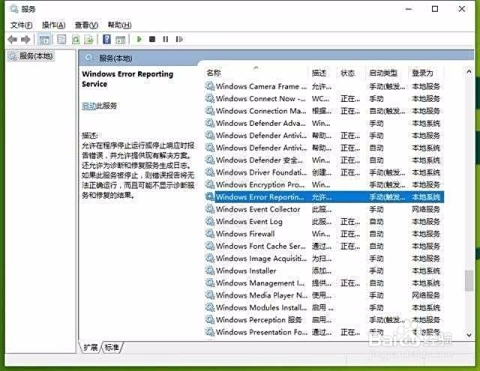Select the 服务(本地) node in the left tree
480x371 pixels.
click(x=36, y=56)
